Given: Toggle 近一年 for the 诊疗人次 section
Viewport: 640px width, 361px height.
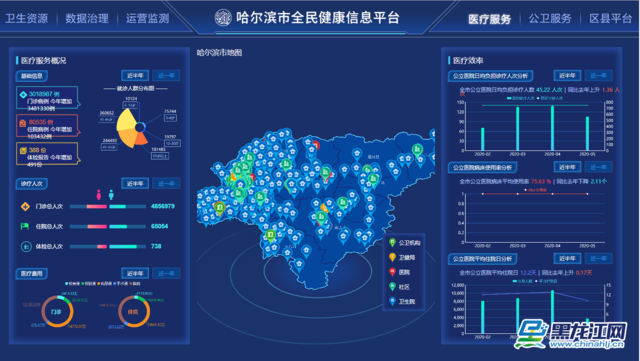Looking at the screenshot, I should [x=166, y=183].
